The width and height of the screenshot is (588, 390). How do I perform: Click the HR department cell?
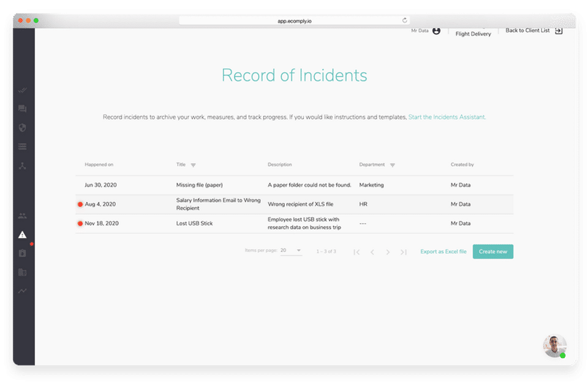(x=363, y=204)
